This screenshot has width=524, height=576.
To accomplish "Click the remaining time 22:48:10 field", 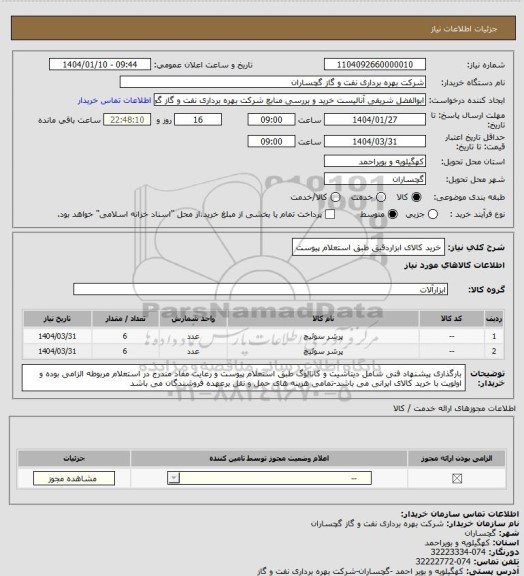I will pos(127,120).
